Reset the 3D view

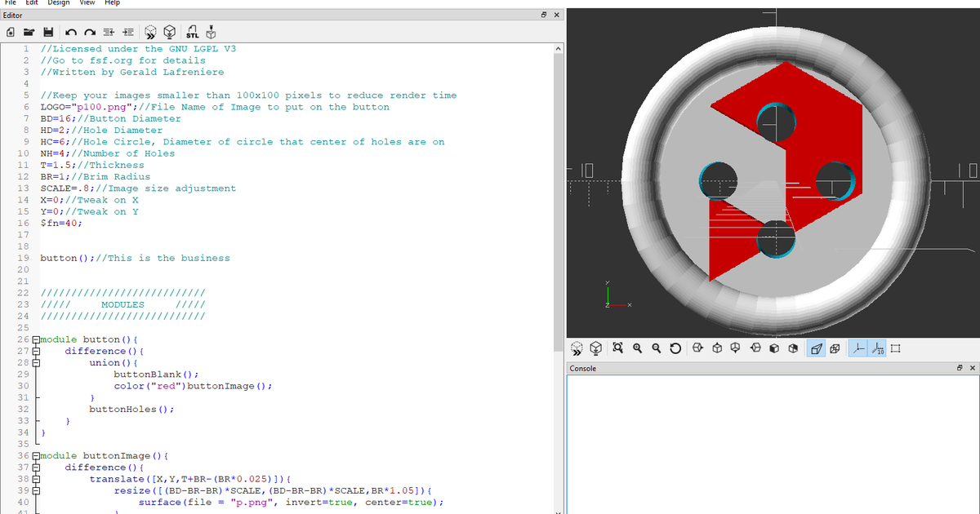[675, 349]
